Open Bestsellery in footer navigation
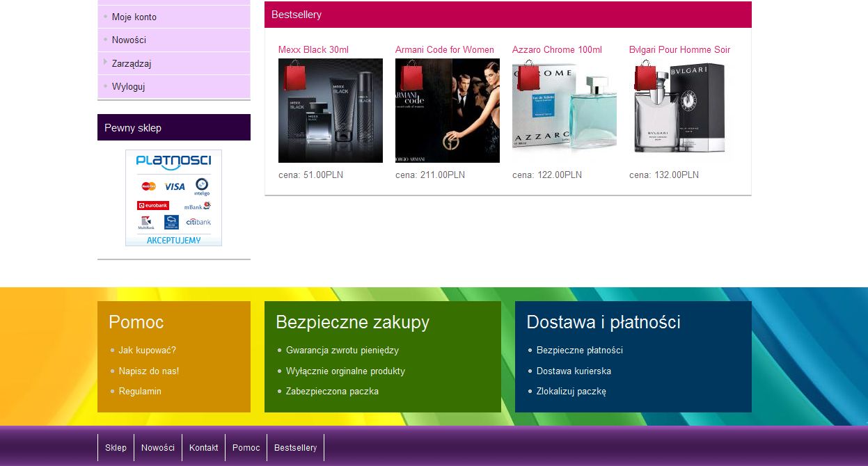 coord(296,448)
